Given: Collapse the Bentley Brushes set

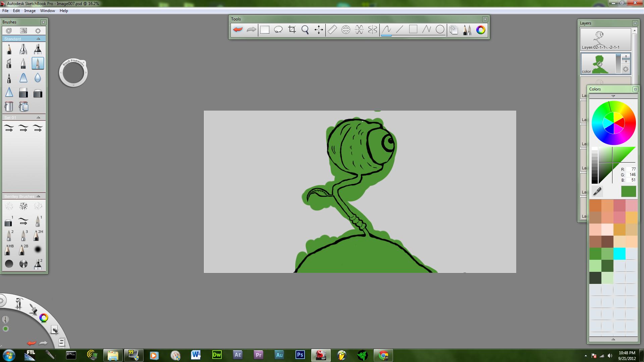Looking at the screenshot, I should [38, 196].
